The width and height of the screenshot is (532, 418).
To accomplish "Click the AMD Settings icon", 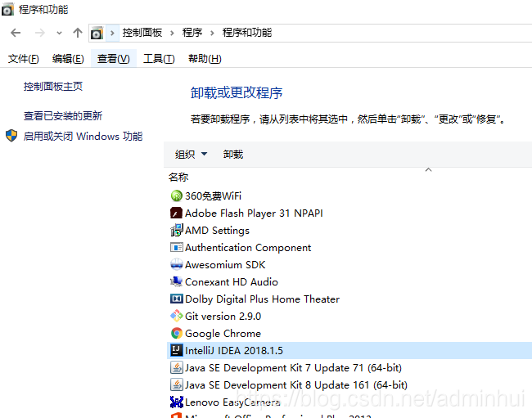I will pyautogui.click(x=177, y=230).
